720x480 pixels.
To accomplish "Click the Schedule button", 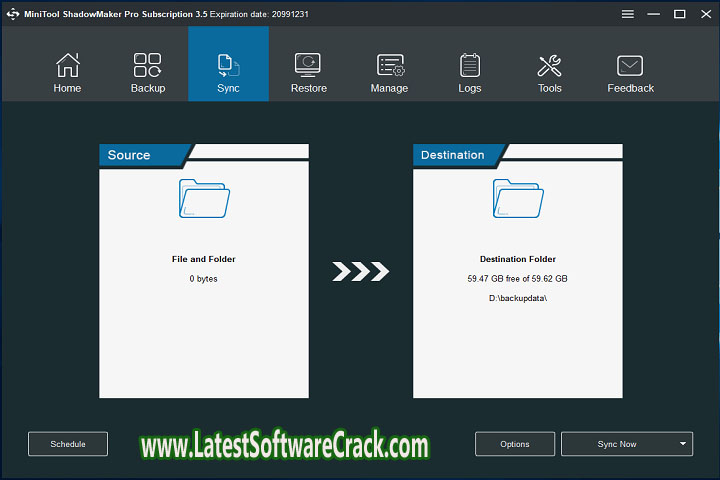I will click(68, 444).
